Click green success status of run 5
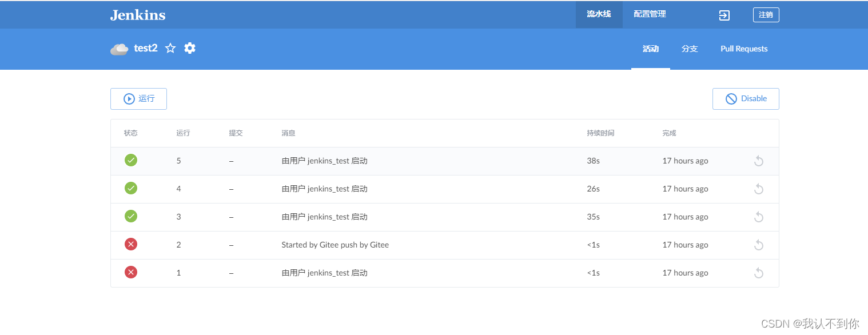Viewport: 868px width, 335px height. tap(131, 161)
